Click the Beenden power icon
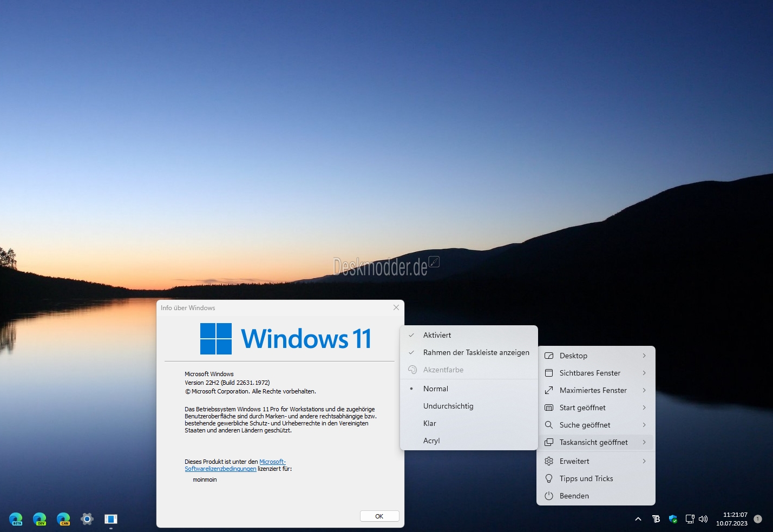Viewport: 773px width, 532px height. click(x=549, y=496)
